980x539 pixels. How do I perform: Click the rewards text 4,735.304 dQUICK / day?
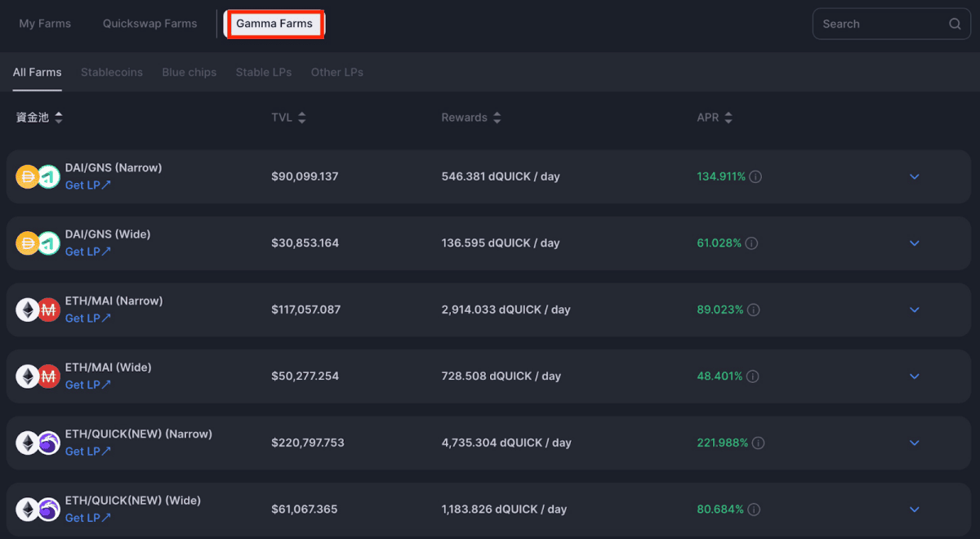coord(506,443)
